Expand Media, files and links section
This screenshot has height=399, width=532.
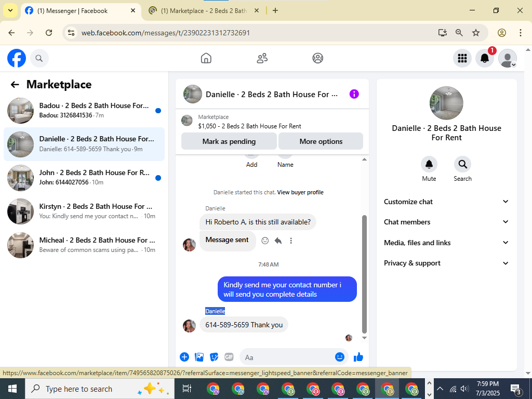coord(446,243)
